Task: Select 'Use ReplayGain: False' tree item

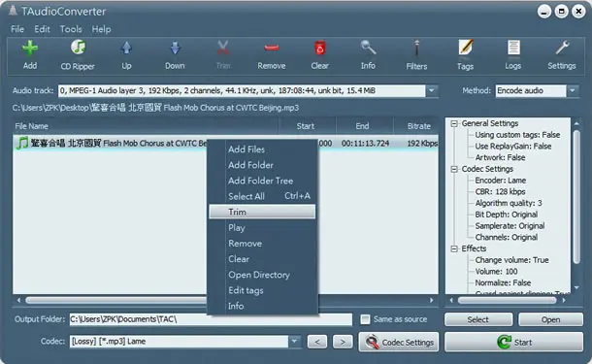Action: coord(513,147)
